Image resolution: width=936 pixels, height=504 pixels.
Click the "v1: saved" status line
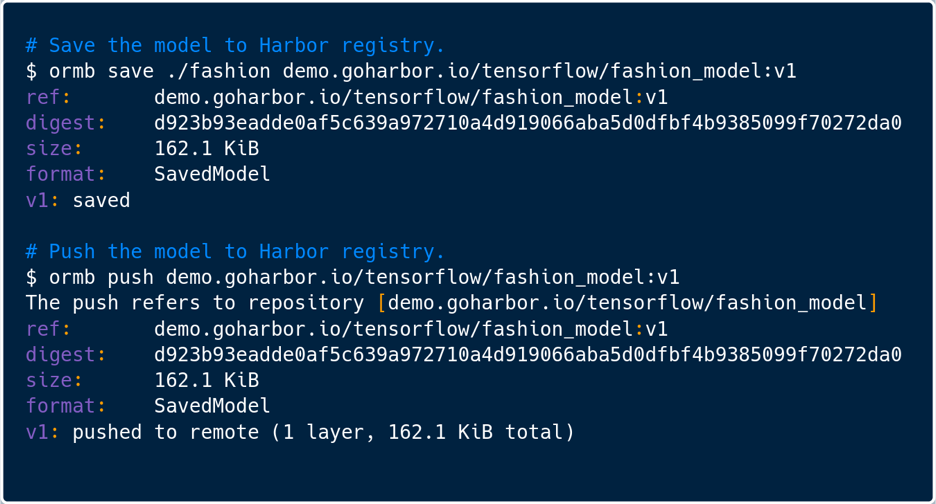(78, 200)
